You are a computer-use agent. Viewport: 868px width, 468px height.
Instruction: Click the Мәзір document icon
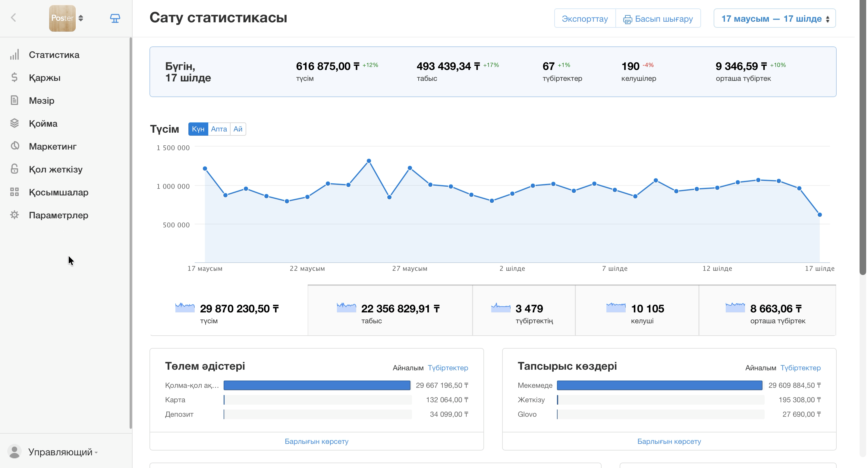coord(14,100)
